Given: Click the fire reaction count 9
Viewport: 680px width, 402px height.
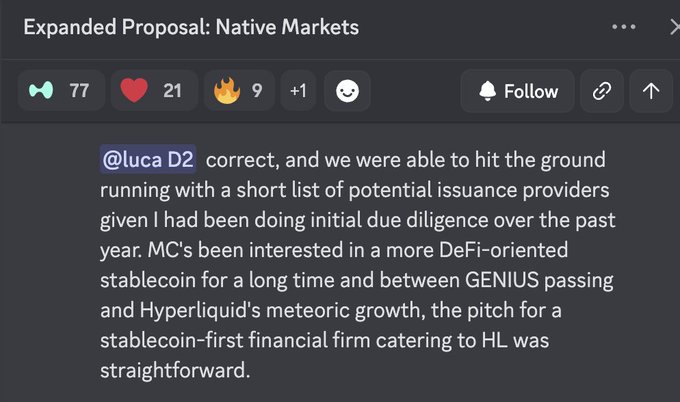Looking at the screenshot, I should click(257, 91).
